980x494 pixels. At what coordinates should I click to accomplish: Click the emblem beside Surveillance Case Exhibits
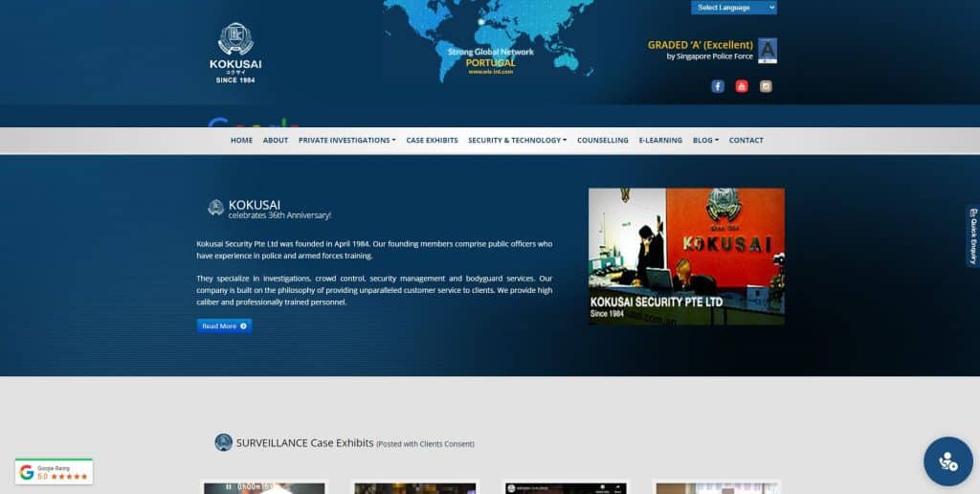click(x=223, y=442)
